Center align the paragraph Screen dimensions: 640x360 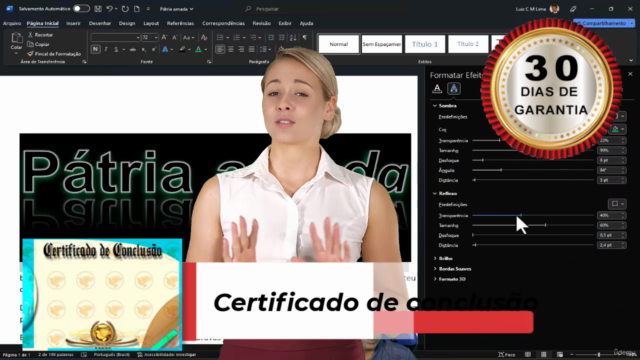click(x=231, y=49)
